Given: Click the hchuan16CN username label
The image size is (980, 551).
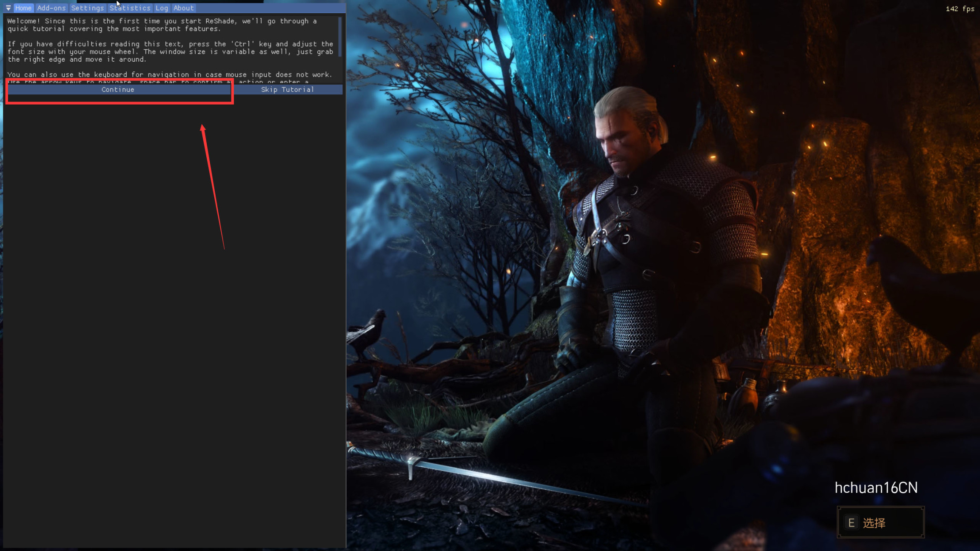Looking at the screenshot, I should pyautogui.click(x=876, y=488).
